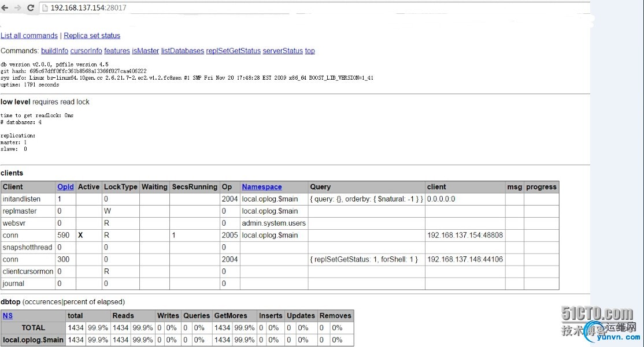The image size is (644, 347).
Task: Click the LockType column header
Action: point(121,187)
